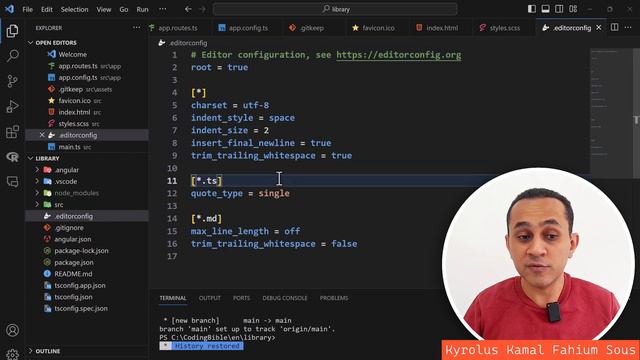Screen dimensions: 640x360
Task: Open the View menu
Action: (104, 9)
